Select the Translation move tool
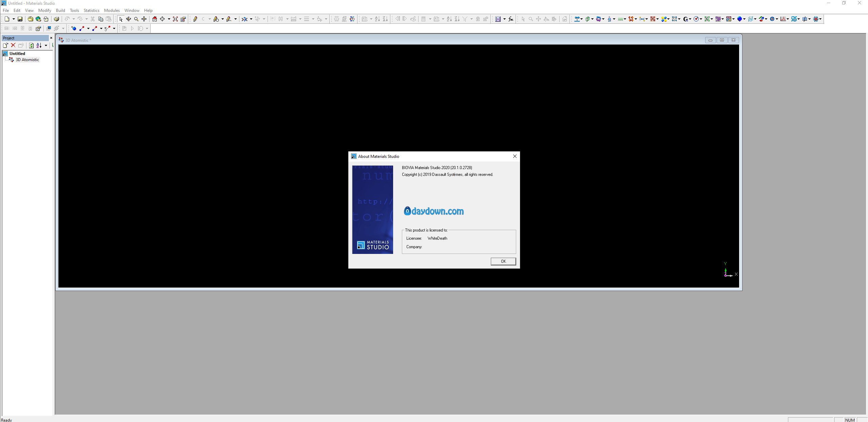This screenshot has height=422, width=868. 144,19
